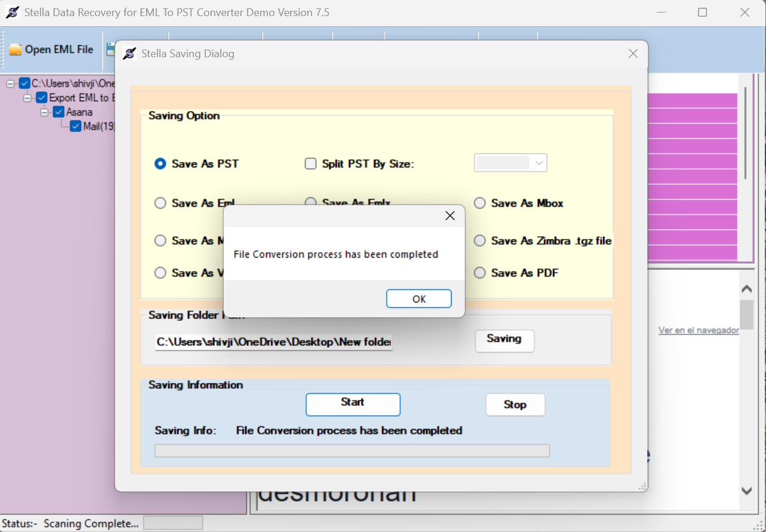This screenshot has width=766, height=532.
Task: Click the Open EML File folder icon
Action: tap(16, 50)
